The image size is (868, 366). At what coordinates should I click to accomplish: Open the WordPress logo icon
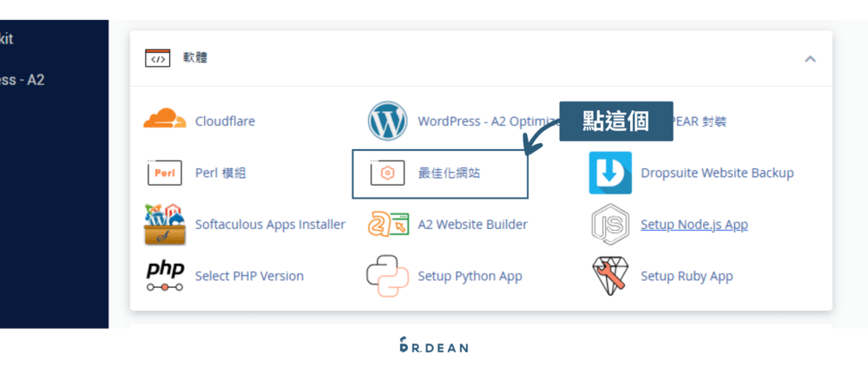[x=387, y=121]
